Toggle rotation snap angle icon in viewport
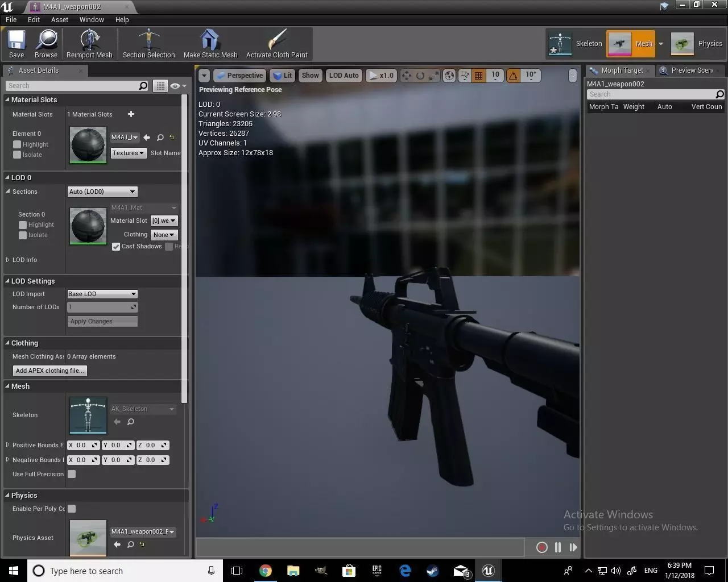The image size is (728, 582). click(514, 75)
